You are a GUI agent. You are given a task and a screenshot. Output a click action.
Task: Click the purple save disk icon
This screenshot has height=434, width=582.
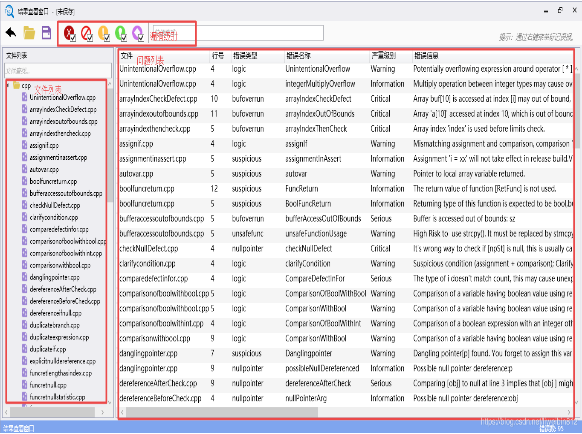pos(46,33)
